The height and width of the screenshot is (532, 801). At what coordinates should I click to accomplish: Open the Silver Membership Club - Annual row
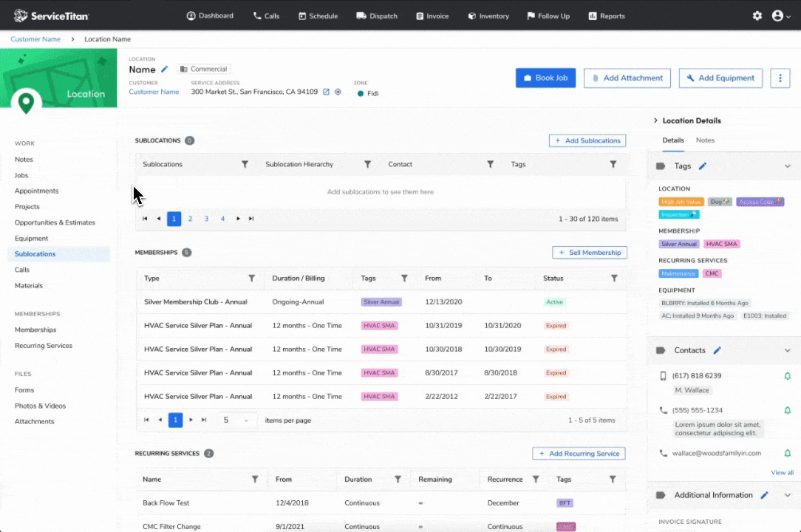click(x=381, y=302)
